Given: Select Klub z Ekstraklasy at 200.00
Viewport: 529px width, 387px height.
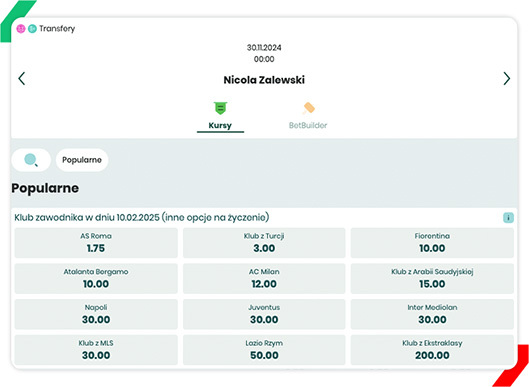Looking at the screenshot, I should tap(432, 350).
